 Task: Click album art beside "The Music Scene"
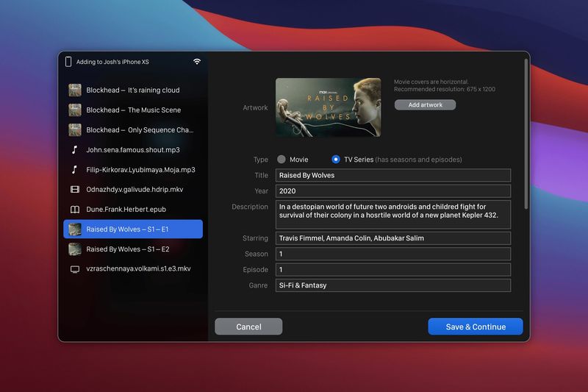[75, 110]
